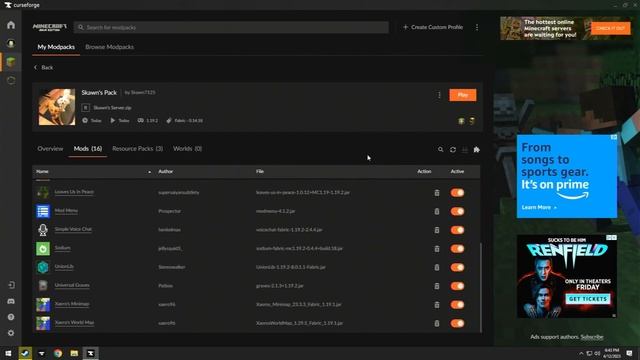This screenshot has height=360, width=640.
Task: Sort mods by the Name column
Action: click(42, 171)
